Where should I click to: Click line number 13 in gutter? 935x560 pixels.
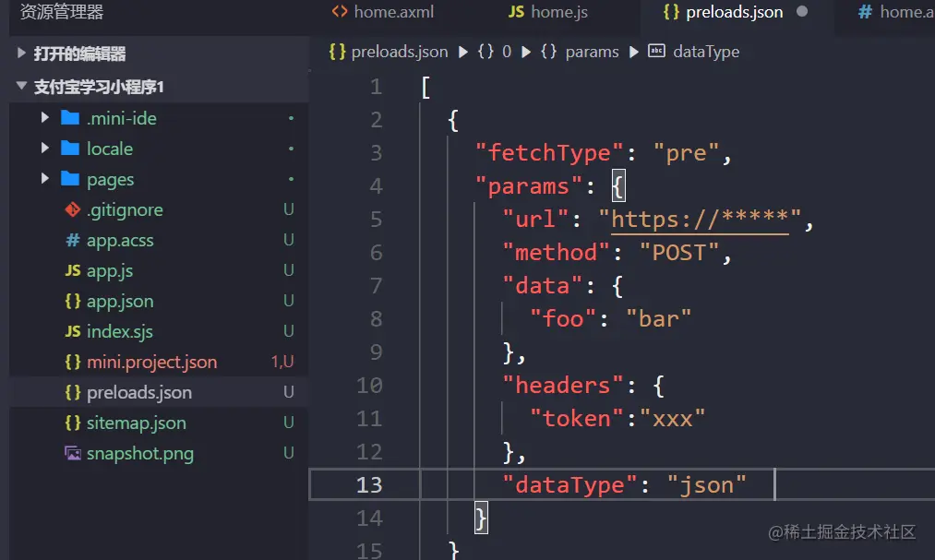tap(369, 484)
